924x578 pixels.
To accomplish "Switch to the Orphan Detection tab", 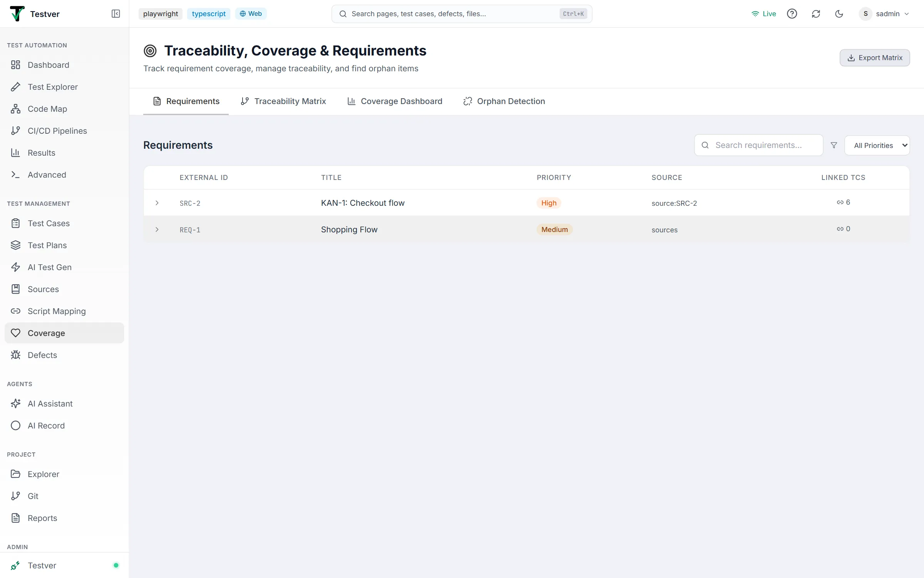I will click(x=504, y=101).
